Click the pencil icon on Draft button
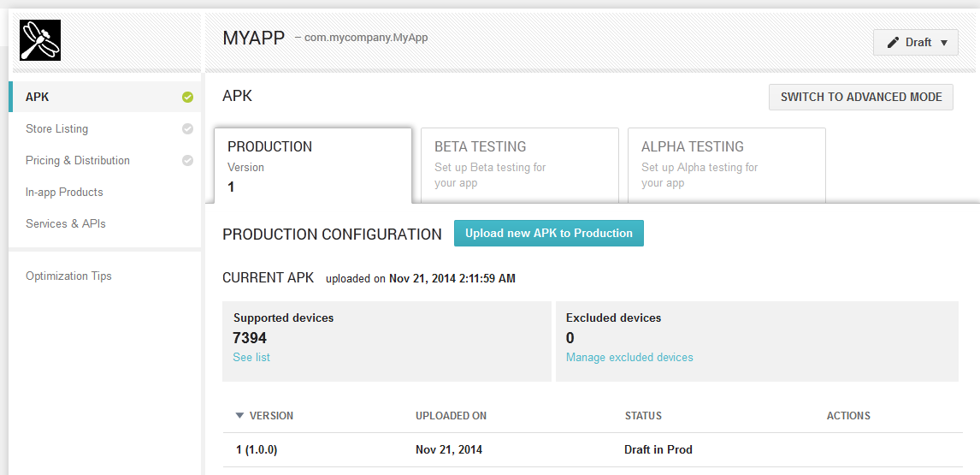This screenshot has height=475, width=980. click(x=893, y=43)
